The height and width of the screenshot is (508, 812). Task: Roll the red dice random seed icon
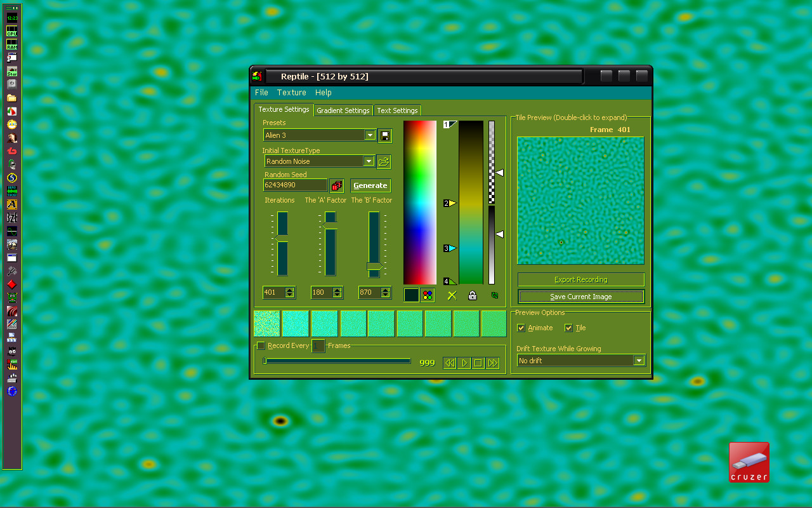click(x=337, y=185)
